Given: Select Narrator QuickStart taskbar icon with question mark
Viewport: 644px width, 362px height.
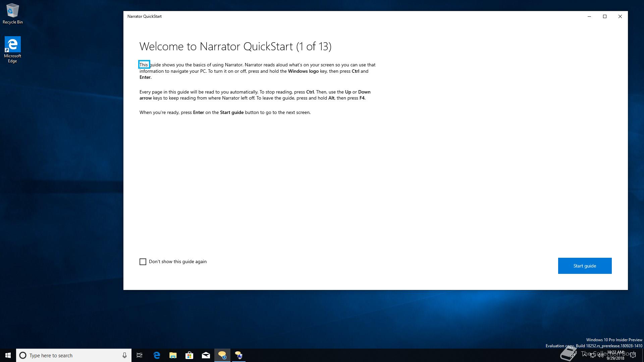Looking at the screenshot, I should point(222,355).
